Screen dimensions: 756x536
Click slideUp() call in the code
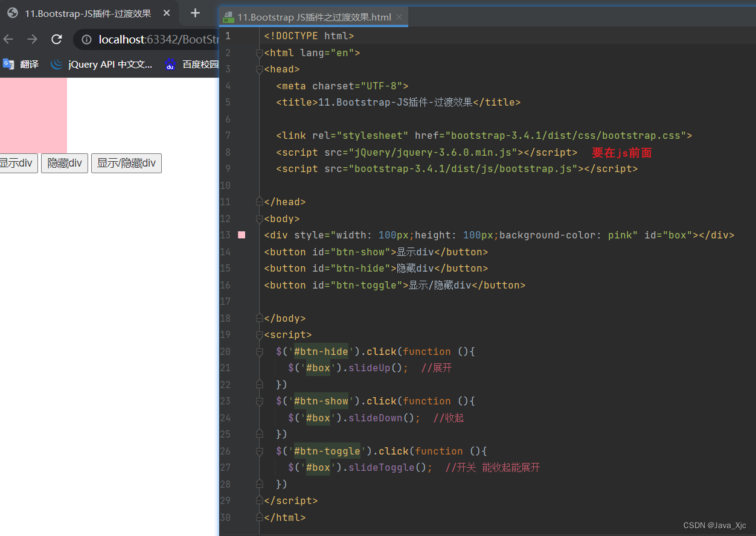(375, 368)
